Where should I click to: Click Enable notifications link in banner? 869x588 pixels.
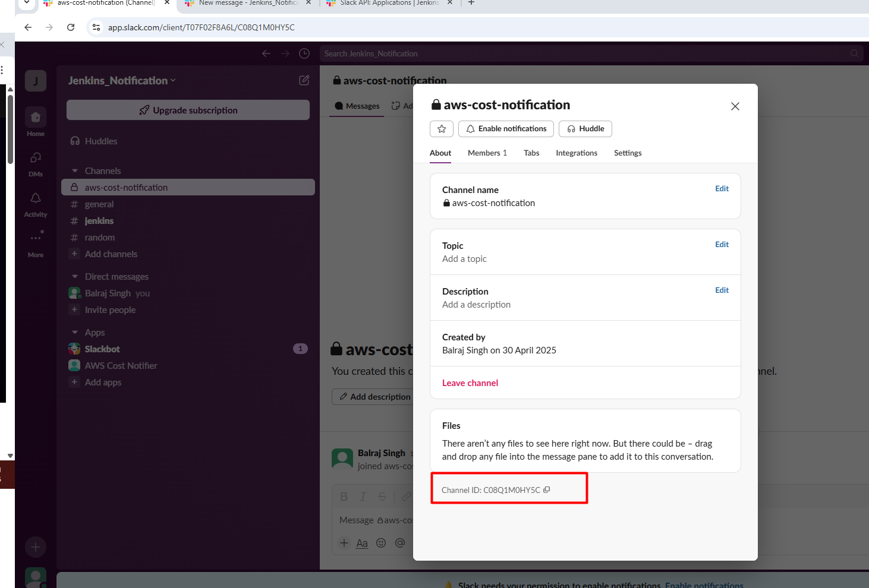click(x=704, y=585)
